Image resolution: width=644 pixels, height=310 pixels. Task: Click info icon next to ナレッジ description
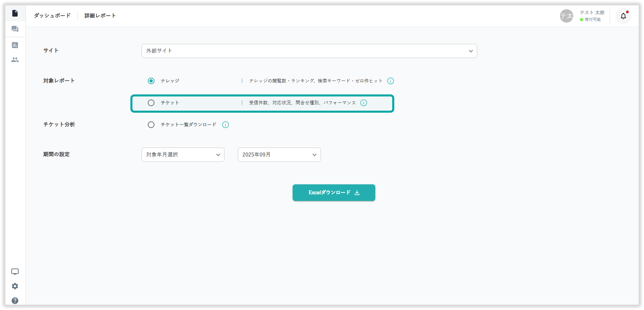(390, 81)
